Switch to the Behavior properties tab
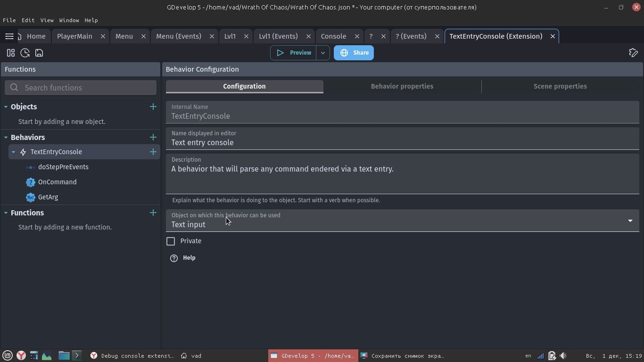The height and width of the screenshot is (362, 644). (x=402, y=86)
